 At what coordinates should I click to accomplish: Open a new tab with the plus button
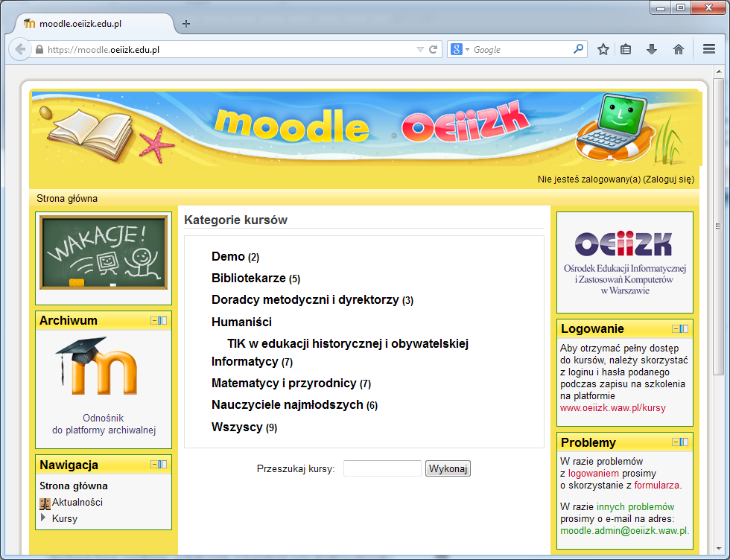click(x=186, y=24)
